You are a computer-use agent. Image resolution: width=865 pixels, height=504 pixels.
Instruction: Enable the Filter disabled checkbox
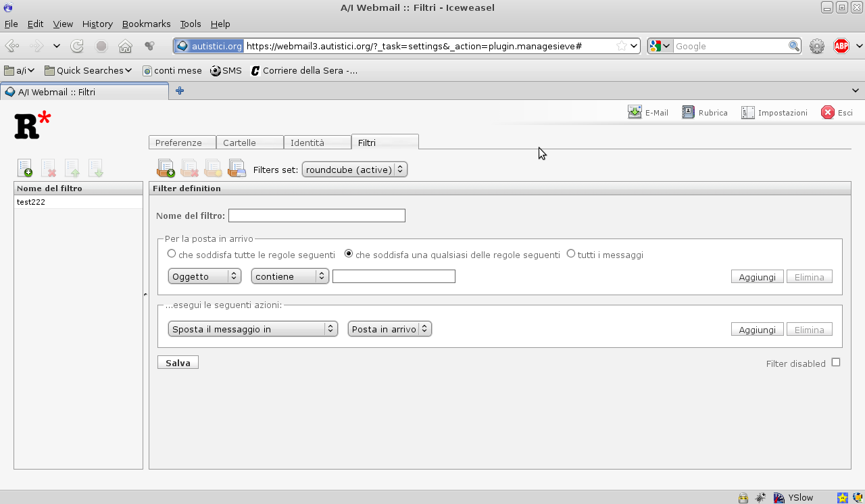pos(836,362)
